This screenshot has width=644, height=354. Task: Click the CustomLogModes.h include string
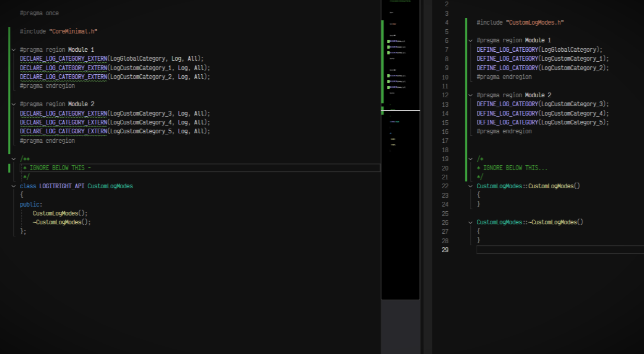(535, 22)
